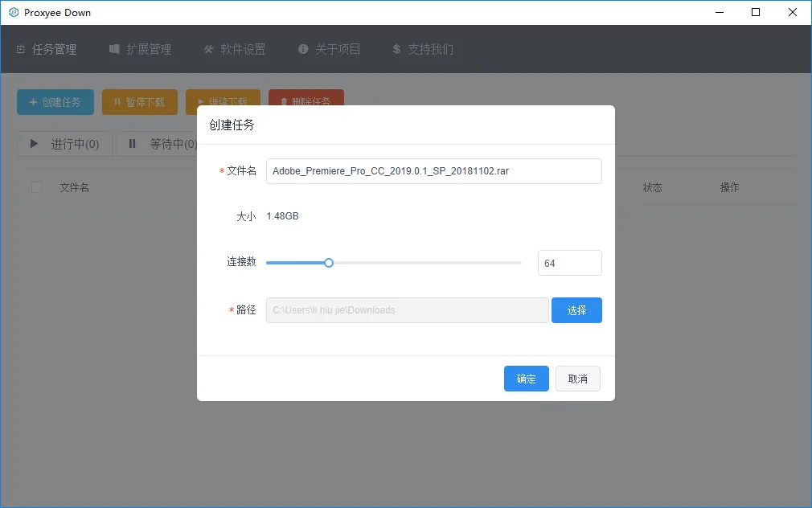Click the pause icon in 等待中 tab
The width and height of the screenshot is (812, 508).
point(132,143)
